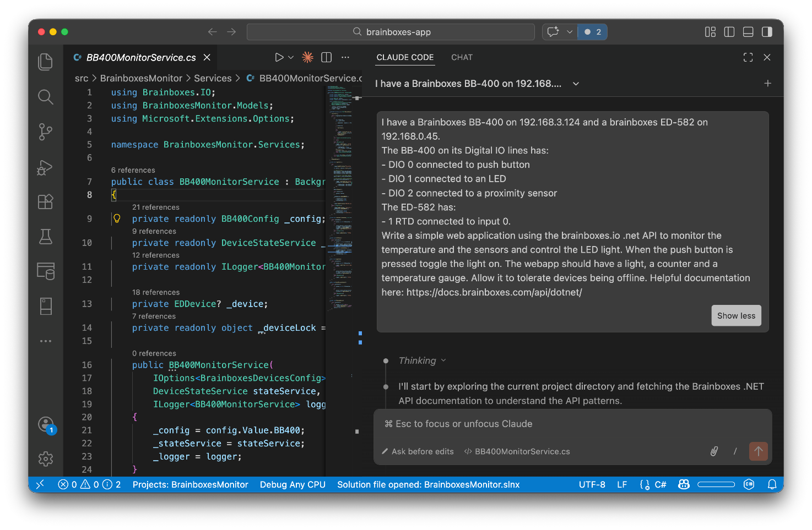Click the progress bar in the status bar
Viewport: 812px width, 530px height.
[716, 484]
